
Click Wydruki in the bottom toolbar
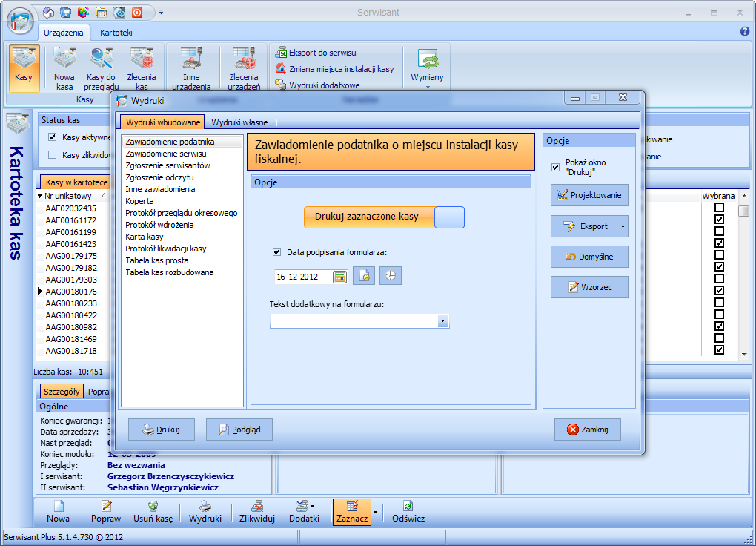pos(205,512)
